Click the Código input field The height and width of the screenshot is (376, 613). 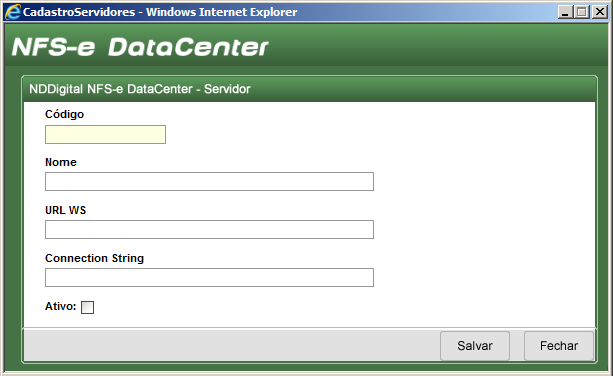tap(105, 134)
